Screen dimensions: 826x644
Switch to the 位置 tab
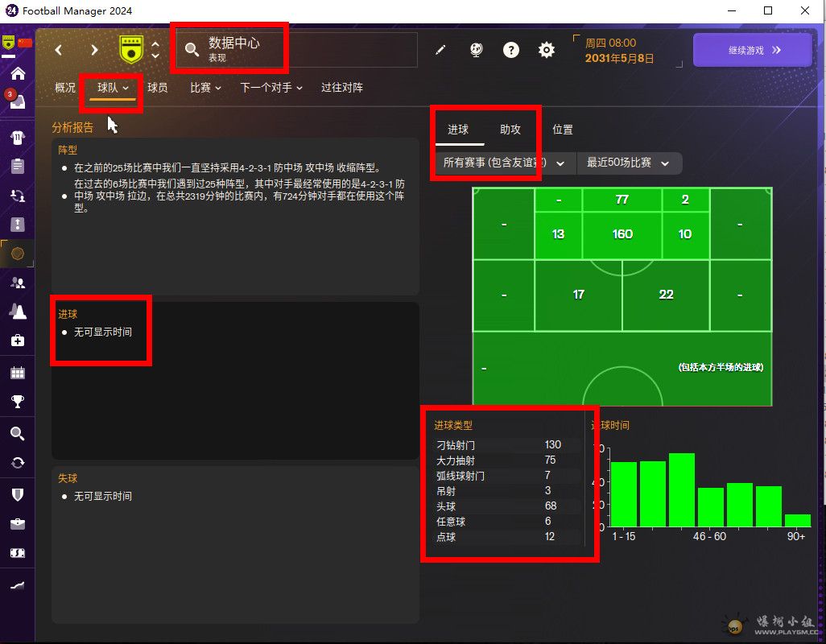pos(563,130)
